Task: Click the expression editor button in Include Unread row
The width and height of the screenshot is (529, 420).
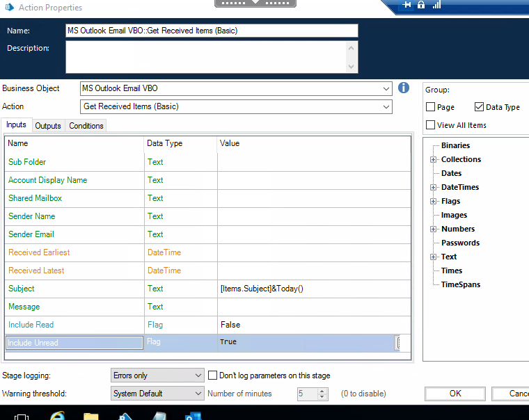Action: (x=398, y=343)
